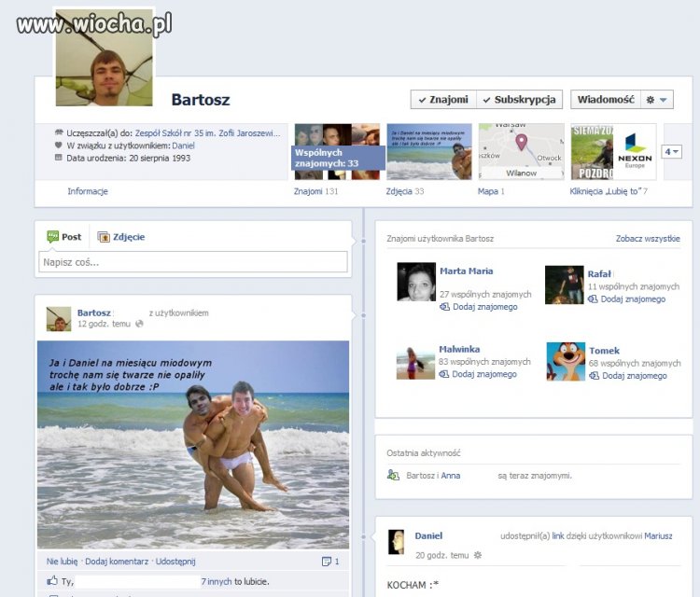Open Kliknięcia „Lubię to” 7 section
Screen dimensions: 700x597
click(608, 191)
